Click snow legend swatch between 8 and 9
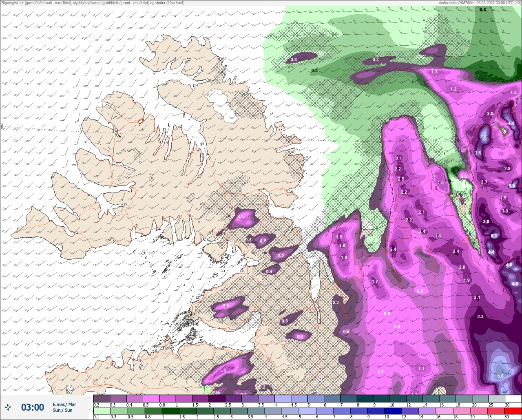This screenshot has height=420, width=522. tap(365, 398)
